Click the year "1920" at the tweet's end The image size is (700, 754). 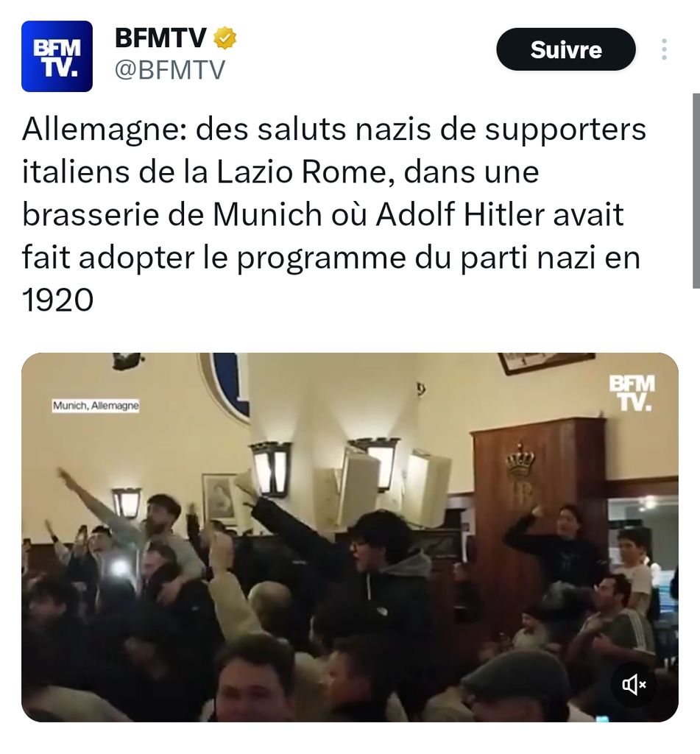[57, 300]
